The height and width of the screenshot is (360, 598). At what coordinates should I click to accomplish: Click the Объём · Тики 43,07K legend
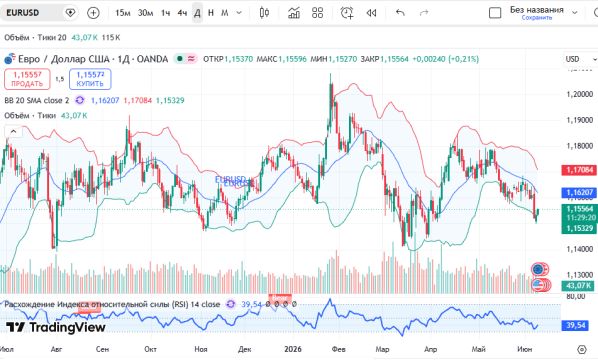[46, 116]
